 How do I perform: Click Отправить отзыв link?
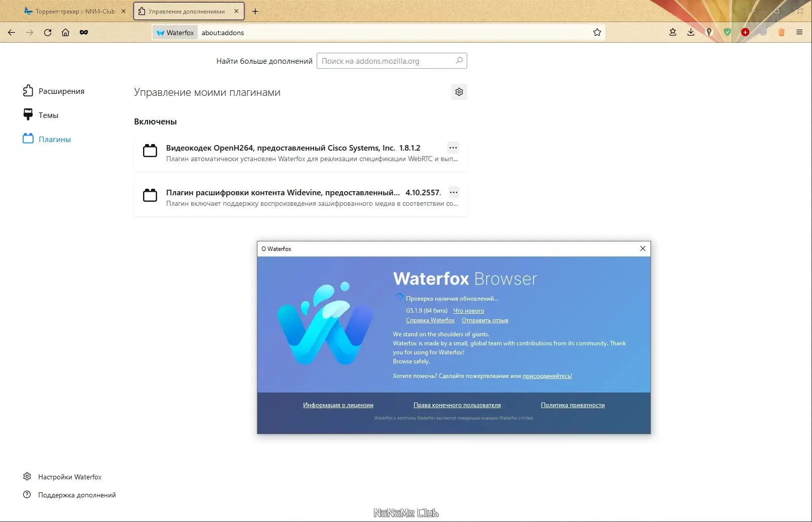(x=485, y=320)
